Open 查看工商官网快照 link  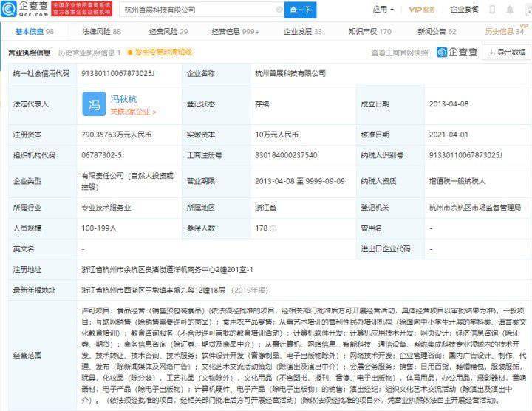399,52
